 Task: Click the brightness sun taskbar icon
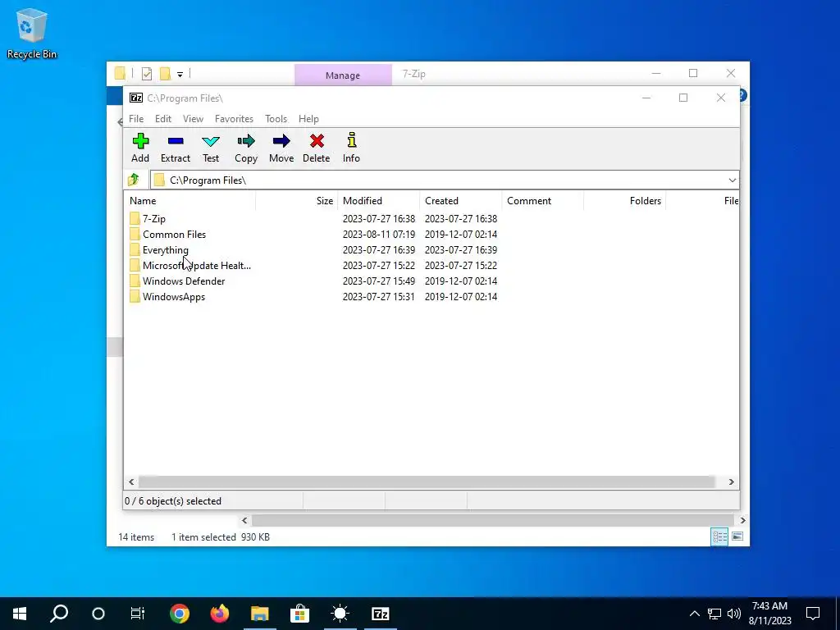pos(340,614)
